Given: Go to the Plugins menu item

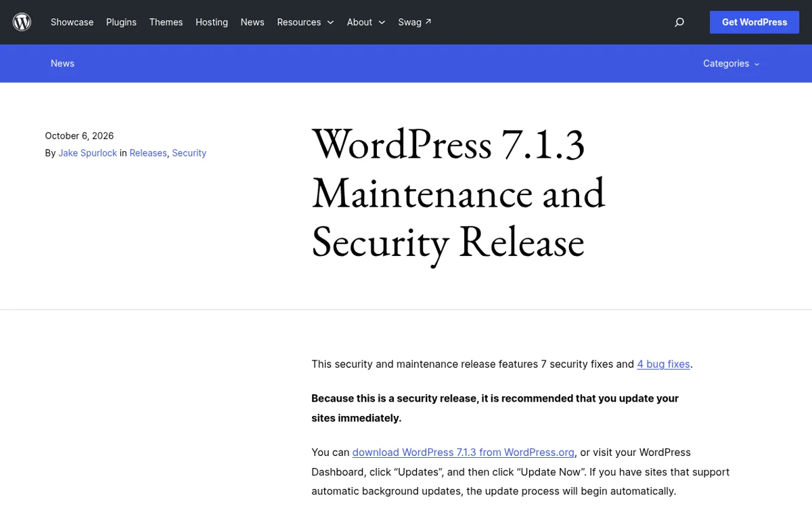Looking at the screenshot, I should (x=121, y=22).
